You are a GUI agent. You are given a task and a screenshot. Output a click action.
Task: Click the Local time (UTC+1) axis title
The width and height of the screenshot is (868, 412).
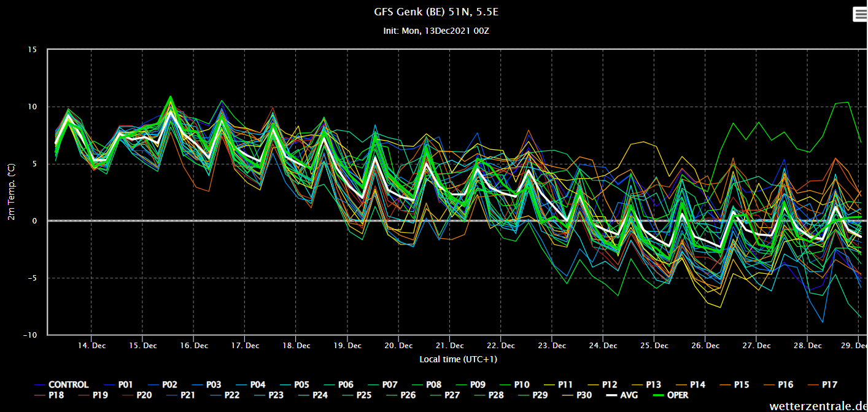(x=458, y=359)
